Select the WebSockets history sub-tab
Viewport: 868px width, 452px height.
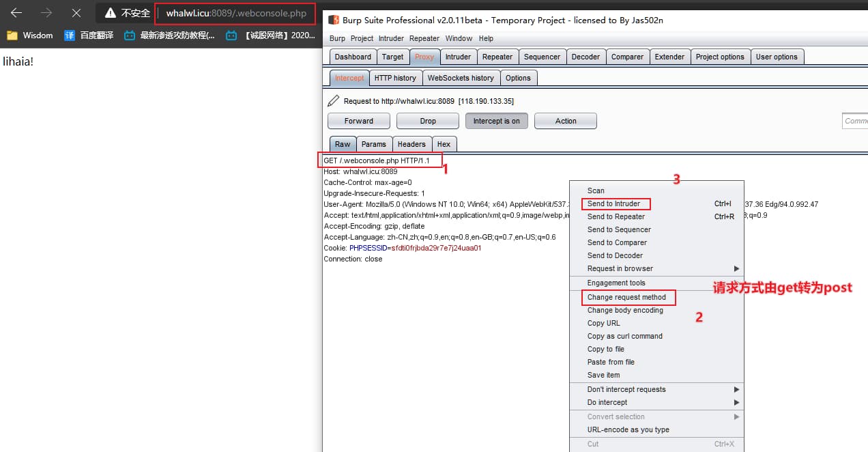(x=461, y=78)
